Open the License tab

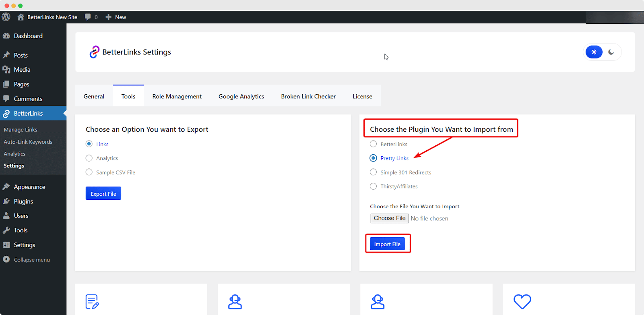363,96
